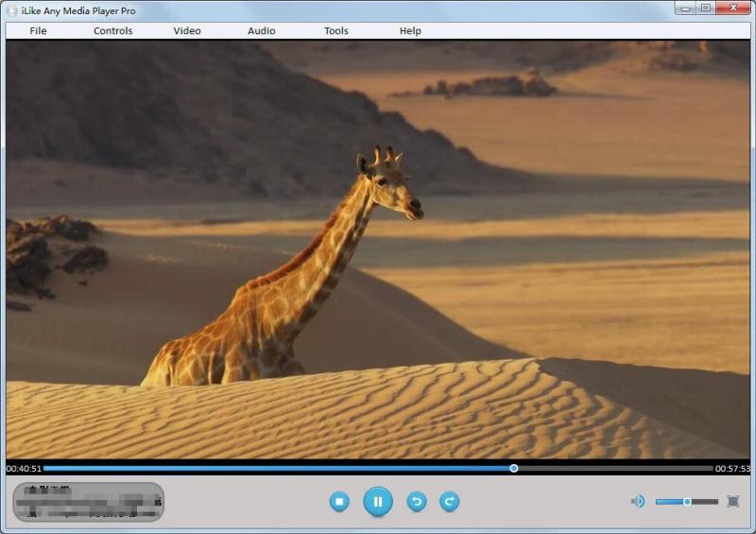This screenshot has width=756, height=534.
Task: Open the Controls menu
Action: point(112,31)
